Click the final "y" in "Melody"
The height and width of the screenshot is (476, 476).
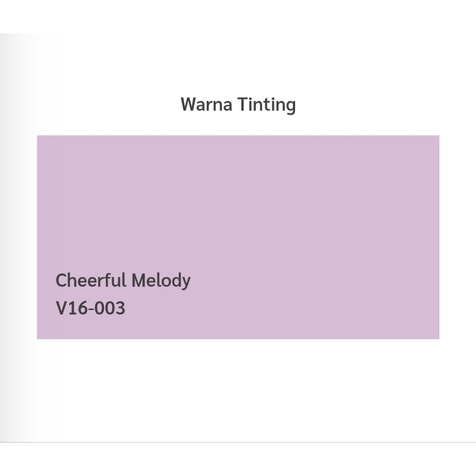[186, 283]
